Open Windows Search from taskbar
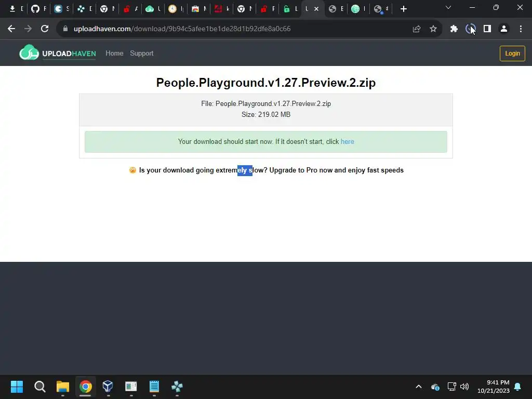 [x=39, y=387]
